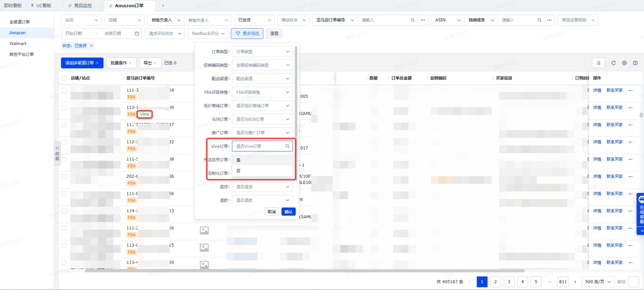This screenshot has height=290, width=644.
Task: Open 配送渠道 dropdown in filter panel
Action: pyautogui.click(x=262, y=79)
